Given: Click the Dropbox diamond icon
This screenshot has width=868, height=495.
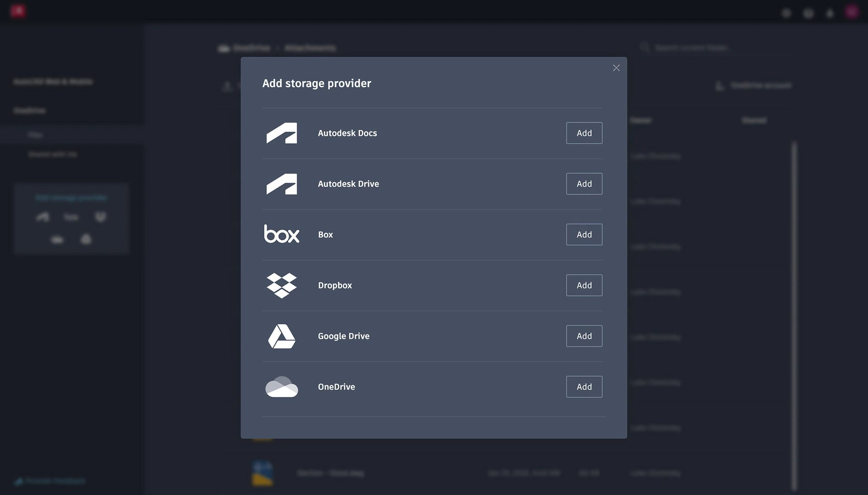Looking at the screenshot, I should click(x=281, y=285).
